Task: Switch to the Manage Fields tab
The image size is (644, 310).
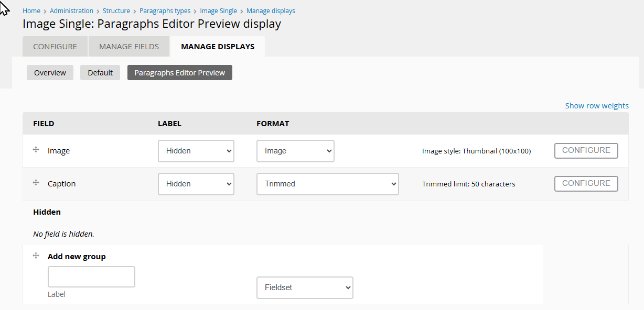Action: coord(129,47)
